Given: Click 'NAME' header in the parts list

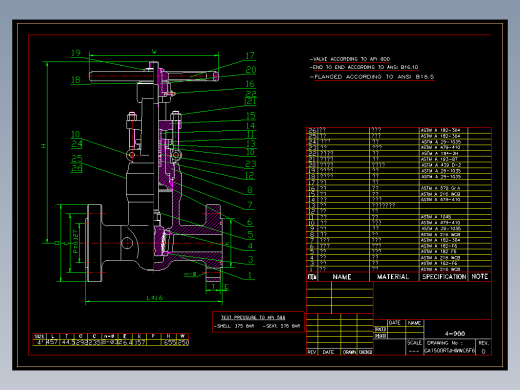Looking at the screenshot, I should 342,277.
